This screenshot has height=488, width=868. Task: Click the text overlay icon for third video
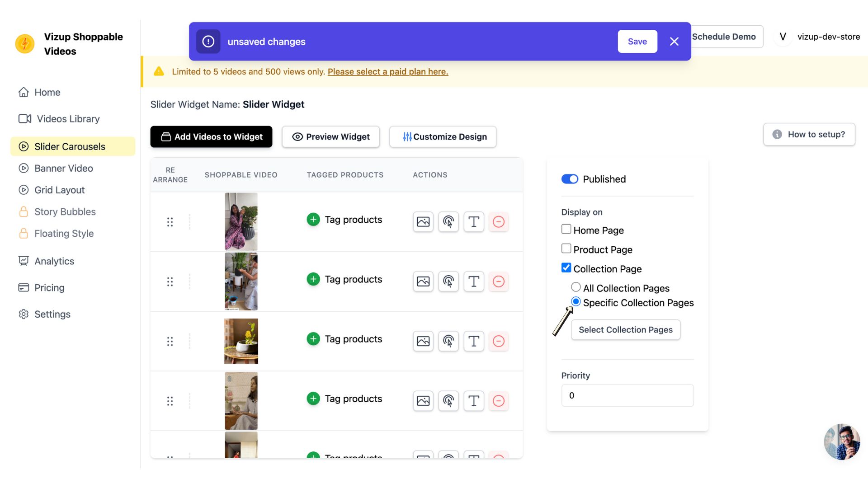pyautogui.click(x=473, y=341)
